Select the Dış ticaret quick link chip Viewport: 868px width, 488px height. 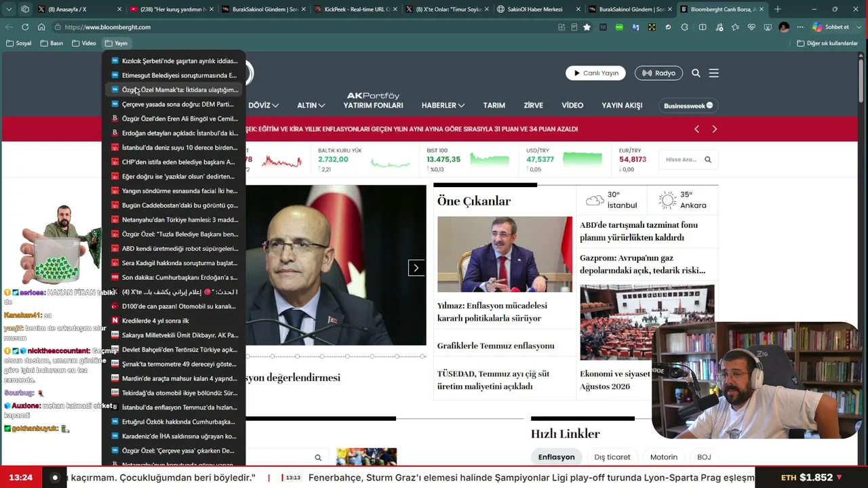click(612, 457)
